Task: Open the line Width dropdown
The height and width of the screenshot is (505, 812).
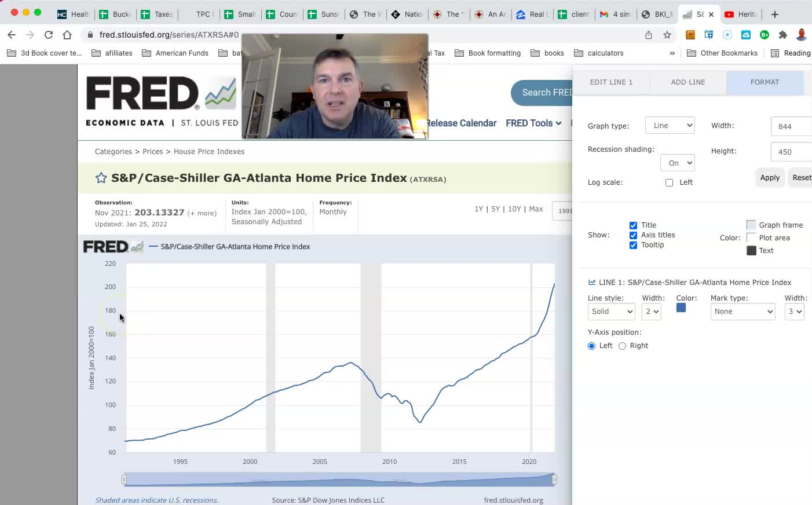Action: (652, 312)
